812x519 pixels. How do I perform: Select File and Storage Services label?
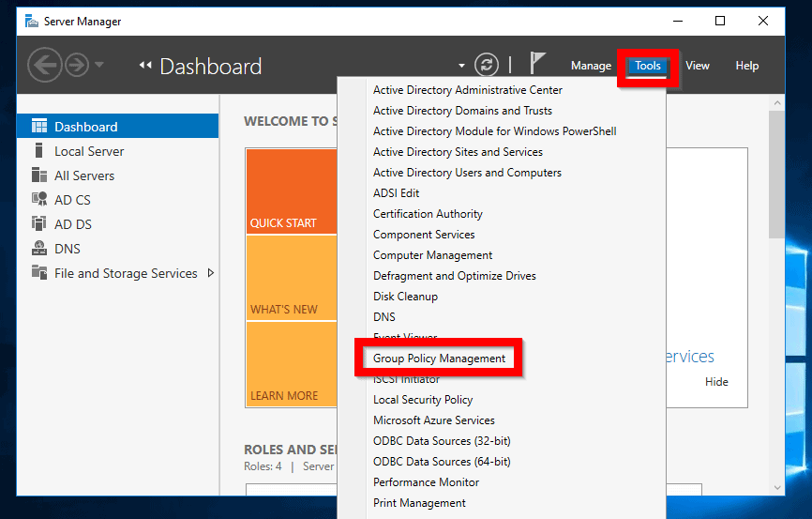tap(126, 273)
